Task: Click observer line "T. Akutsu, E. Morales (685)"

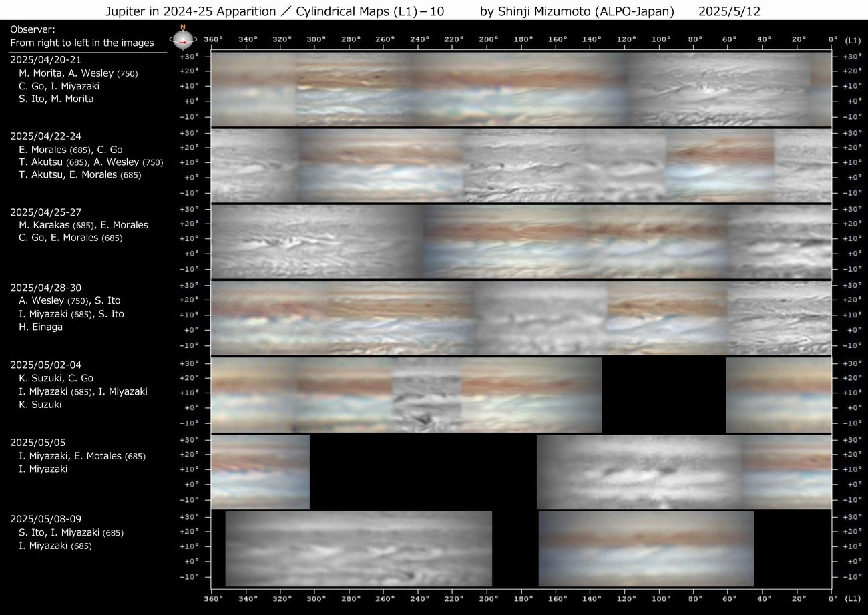Action: [80, 175]
